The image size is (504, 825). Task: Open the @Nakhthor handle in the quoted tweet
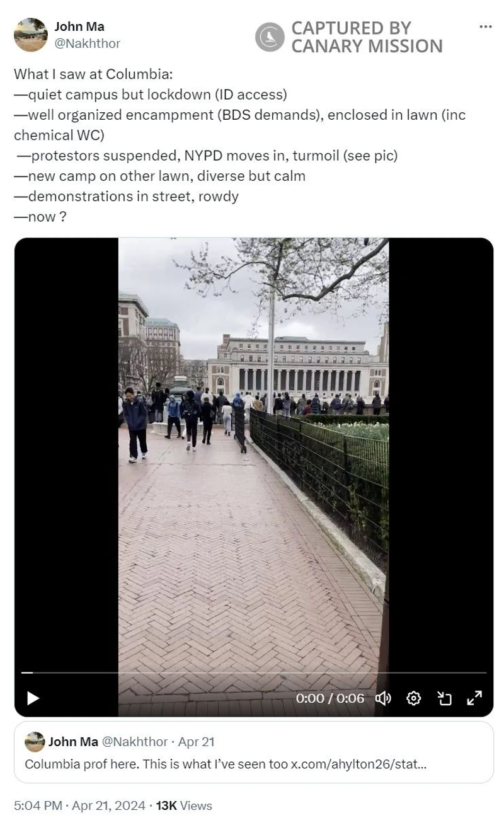(x=135, y=741)
